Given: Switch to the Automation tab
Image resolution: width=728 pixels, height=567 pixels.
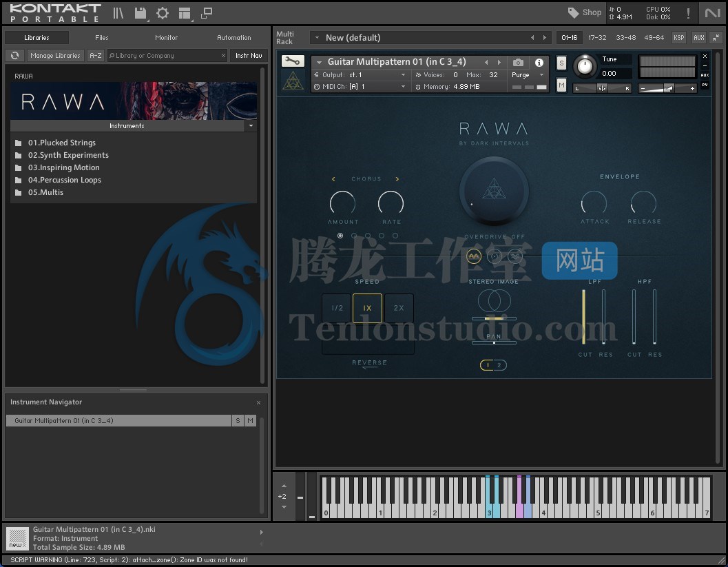Looking at the screenshot, I should [234, 38].
